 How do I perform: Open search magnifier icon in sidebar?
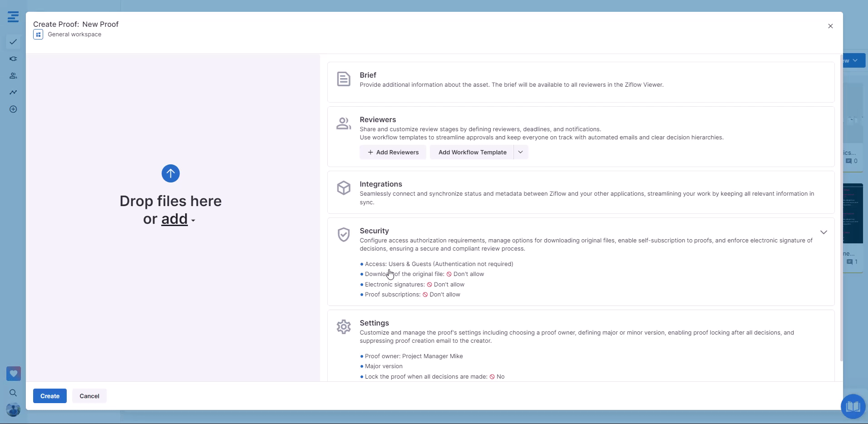pos(13,393)
